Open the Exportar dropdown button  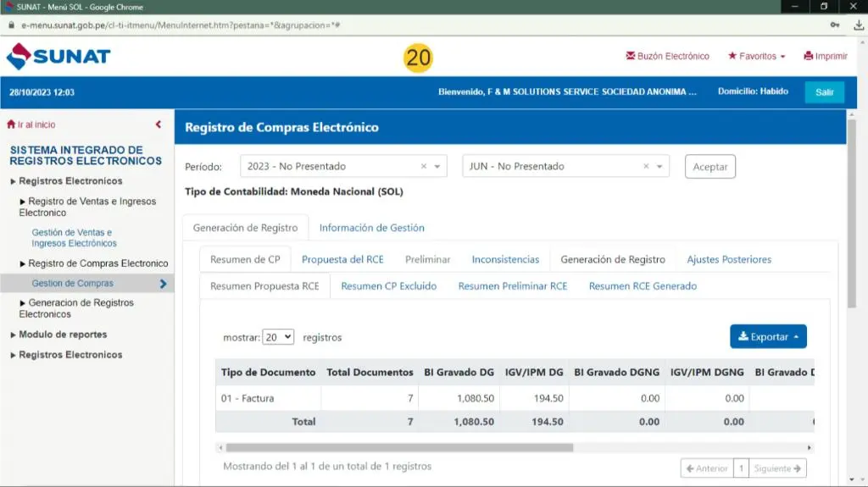pyautogui.click(x=768, y=336)
